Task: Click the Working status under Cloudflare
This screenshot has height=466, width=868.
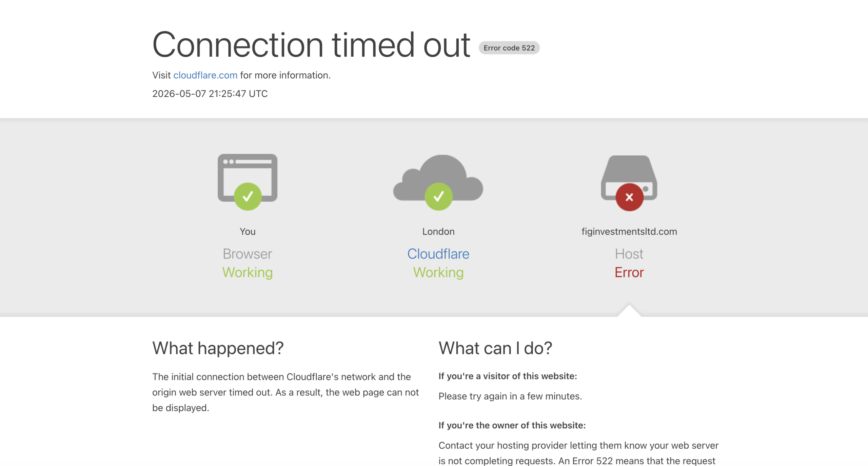Action: [x=438, y=272]
